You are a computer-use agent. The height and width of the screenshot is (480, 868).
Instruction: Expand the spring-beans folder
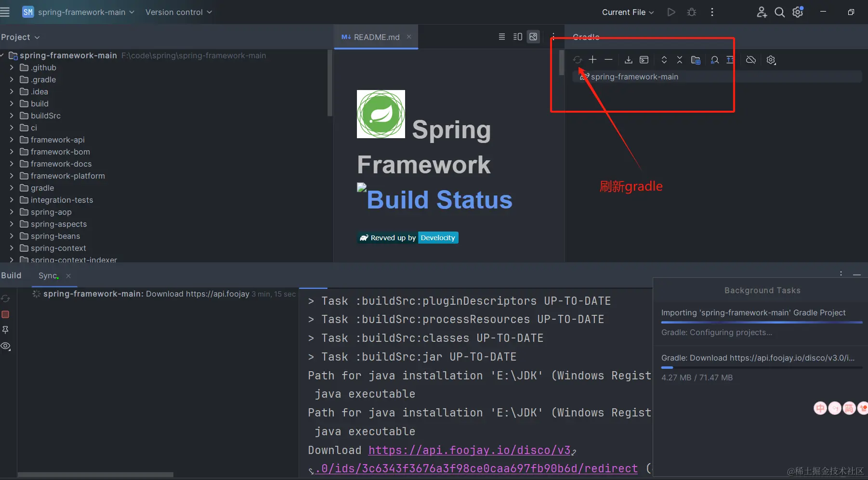(12, 236)
